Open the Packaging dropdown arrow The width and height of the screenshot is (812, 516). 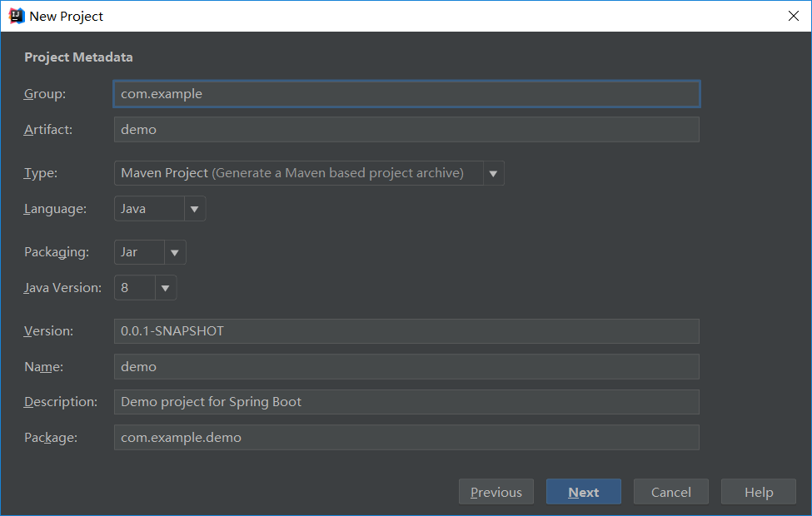175,252
